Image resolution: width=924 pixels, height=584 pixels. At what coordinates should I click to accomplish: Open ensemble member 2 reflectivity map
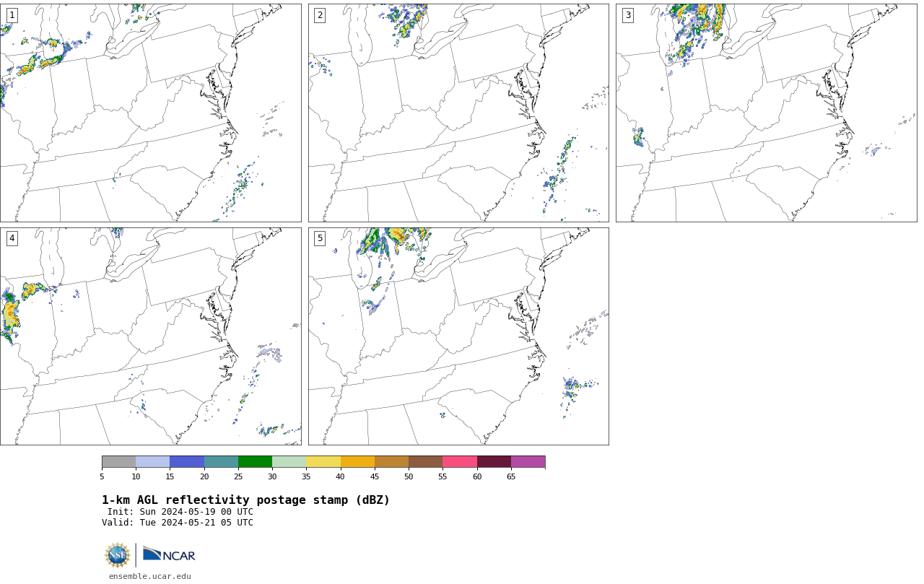(458, 113)
